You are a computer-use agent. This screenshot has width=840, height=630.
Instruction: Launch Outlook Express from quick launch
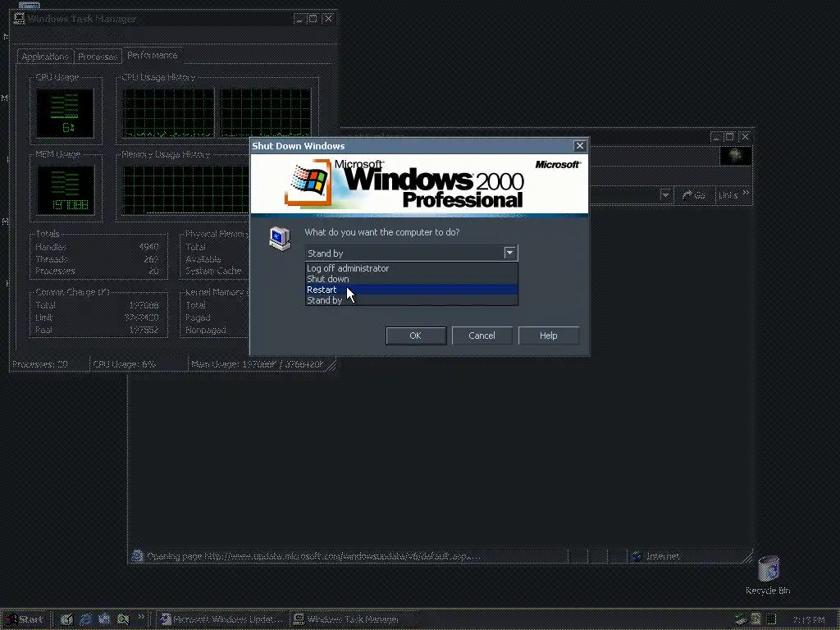104,620
